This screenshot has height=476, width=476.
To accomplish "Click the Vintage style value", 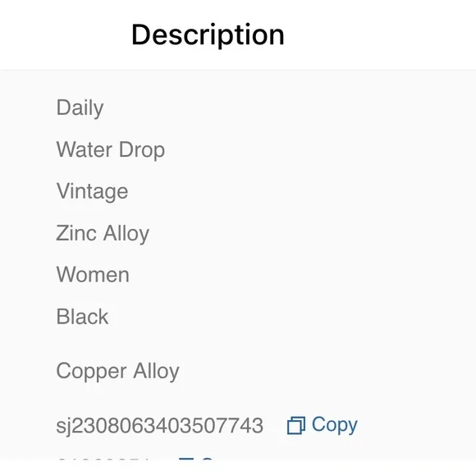I will click(92, 192).
